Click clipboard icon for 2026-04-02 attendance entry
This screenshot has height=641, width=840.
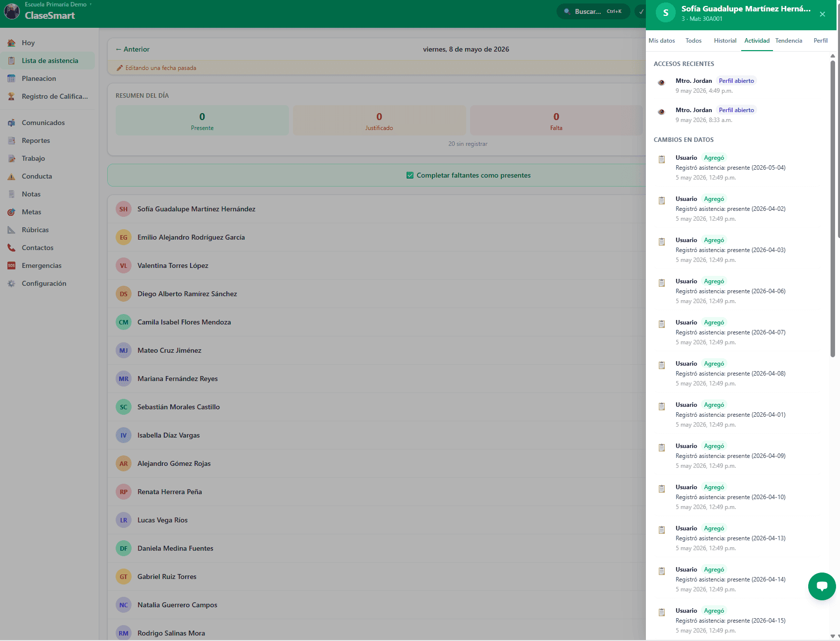pyautogui.click(x=662, y=200)
